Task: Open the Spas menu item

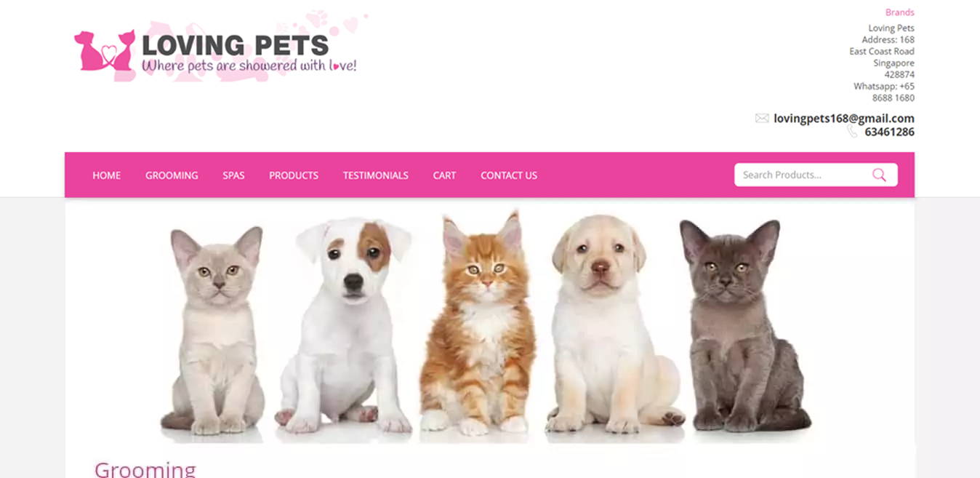Action: (233, 175)
